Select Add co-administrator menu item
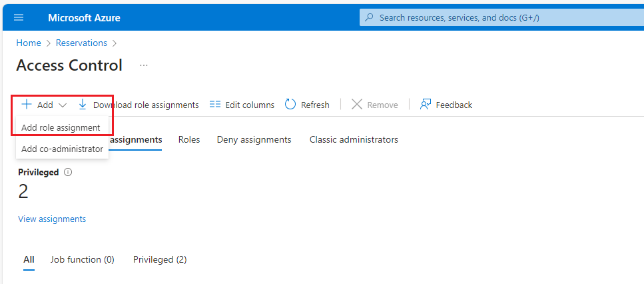 pyautogui.click(x=62, y=149)
